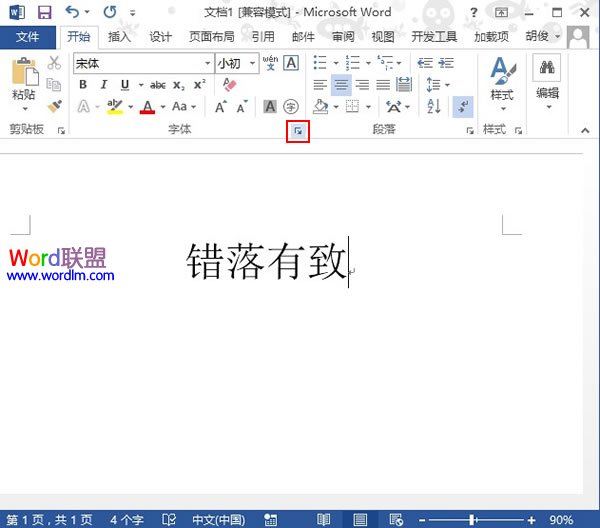Open the Editing binoculars button
The height and width of the screenshot is (528, 600).
tap(547, 80)
